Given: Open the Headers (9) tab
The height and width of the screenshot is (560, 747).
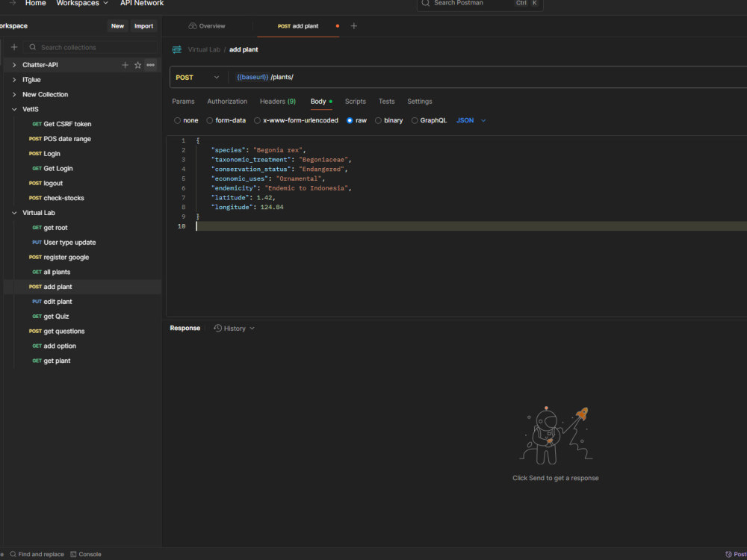Looking at the screenshot, I should [x=278, y=102].
